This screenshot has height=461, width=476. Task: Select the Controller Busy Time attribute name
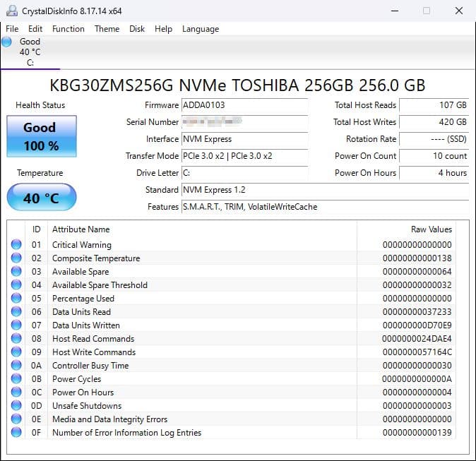pyautogui.click(x=90, y=366)
